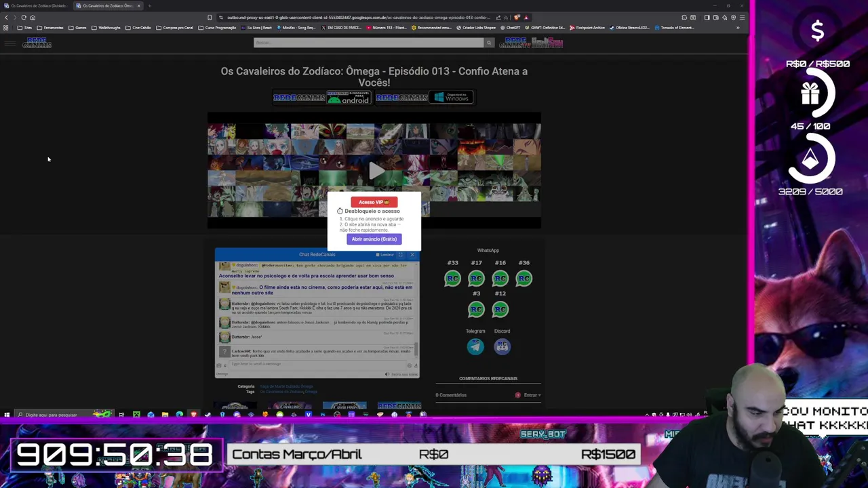This screenshot has width=868, height=488.
Task: Open Brave browser in the taskbar
Action: 193,414
